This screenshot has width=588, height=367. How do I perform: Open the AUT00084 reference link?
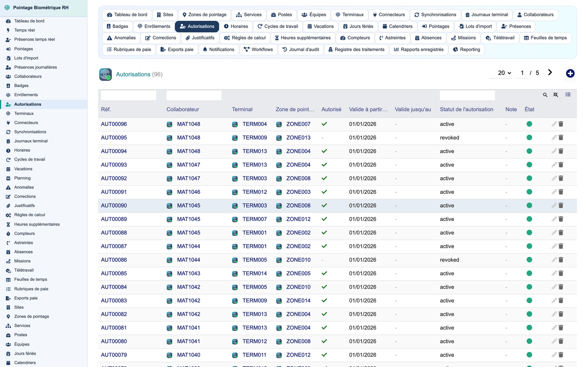pos(114,287)
